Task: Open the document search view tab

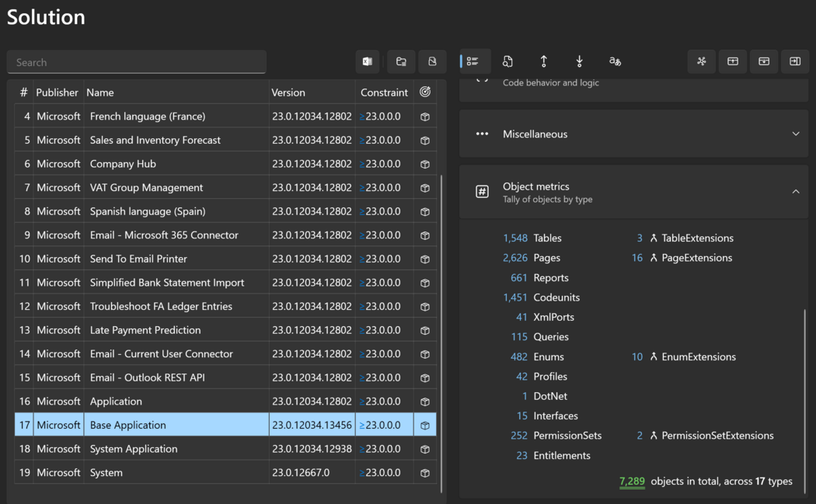Action: pyautogui.click(x=508, y=61)
